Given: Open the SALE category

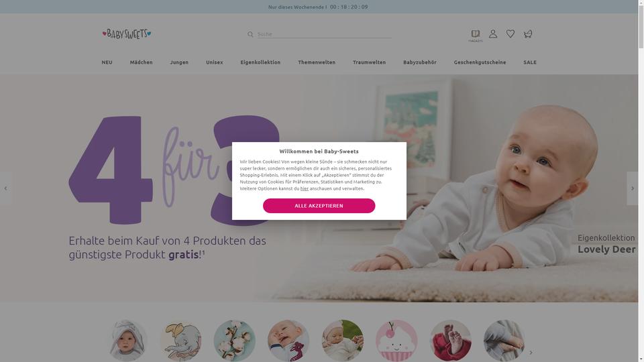Looking at the screenshot, I should tap(530, 62).
